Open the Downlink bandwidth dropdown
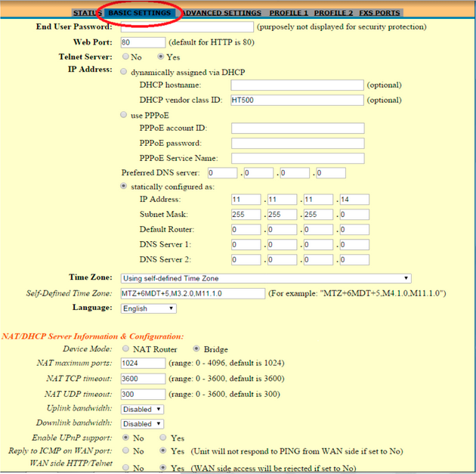 (142, 424)
